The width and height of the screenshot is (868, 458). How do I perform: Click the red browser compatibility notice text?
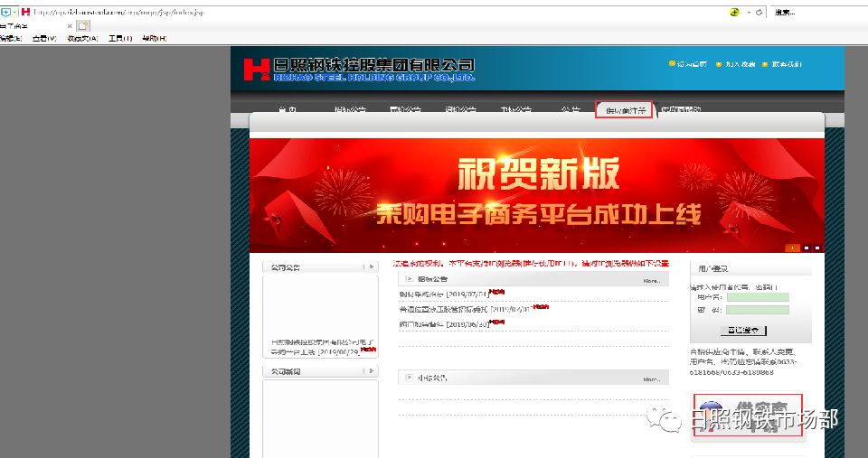[x=531, y=263]
